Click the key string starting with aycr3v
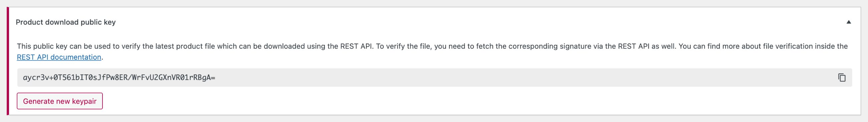868x122 pixels. (119, 78)
